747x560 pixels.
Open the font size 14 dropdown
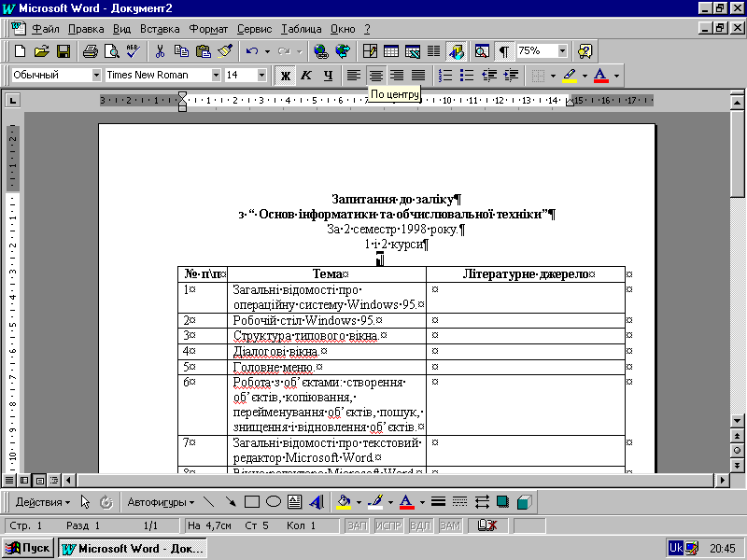[261, 76]
